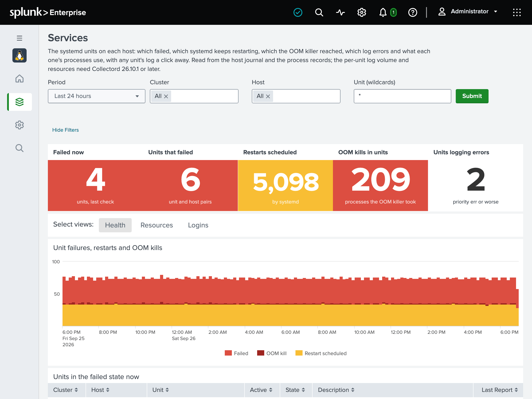Click the Hide Filters link
This screenshot has width=532, height=399.
pos(65,130)
